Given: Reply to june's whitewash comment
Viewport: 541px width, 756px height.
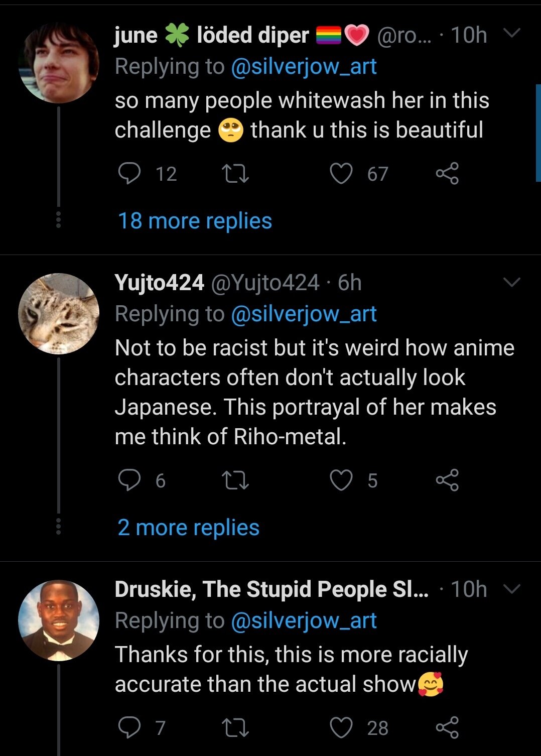Looking at the screenshot, I should click(x=129, y=174).
